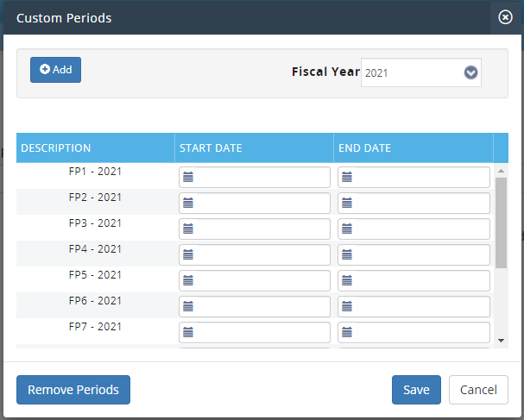Click calendar icon for FP6 start date
The width and height of the screenshot is (524, 420).
click(188, 307)
